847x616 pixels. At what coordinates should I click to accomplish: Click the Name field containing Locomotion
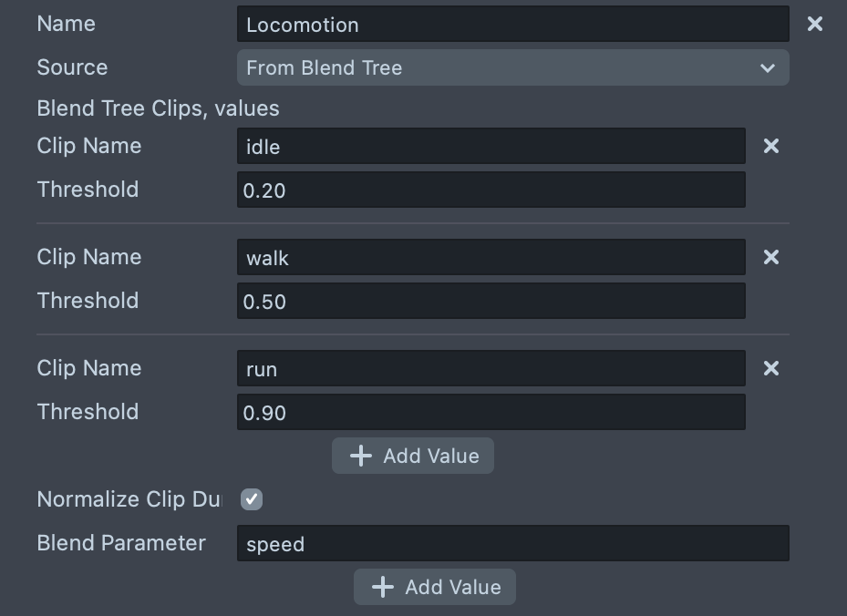(512, 25)
